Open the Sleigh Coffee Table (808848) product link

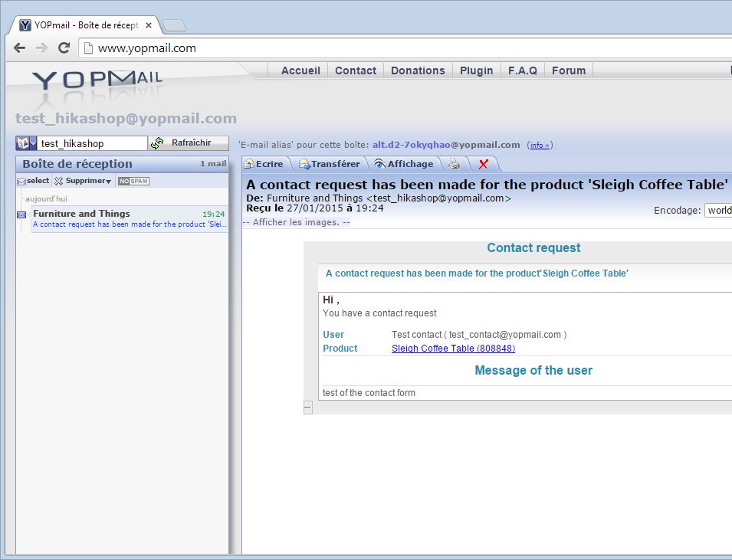(453, 348)
